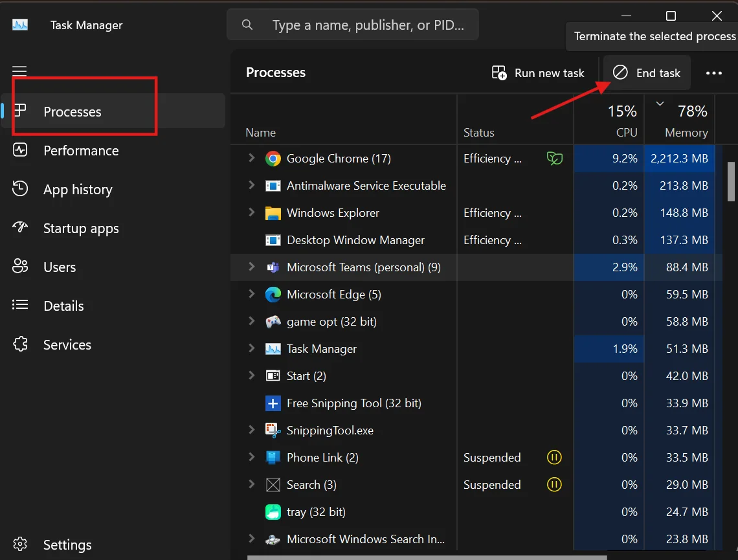Open the hamburger navigation menu
Screen dimensions: 738x560
pos(19,71)
